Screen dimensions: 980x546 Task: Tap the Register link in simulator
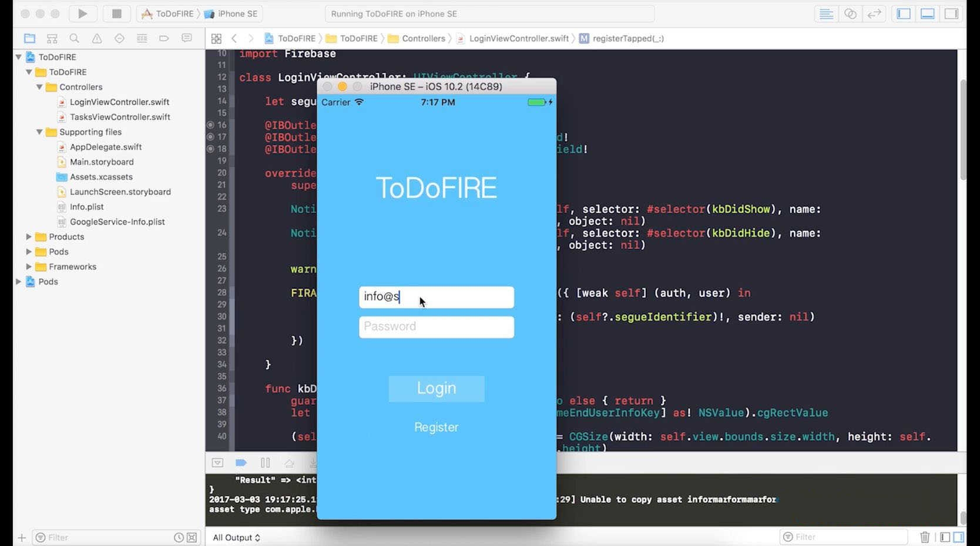coord(437,427)
